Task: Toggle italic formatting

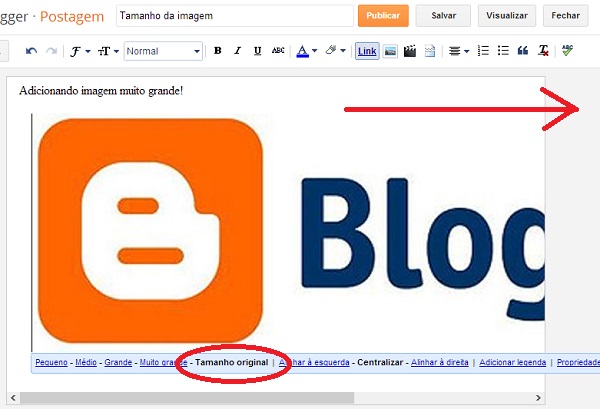Action: (x=238, y=51)
